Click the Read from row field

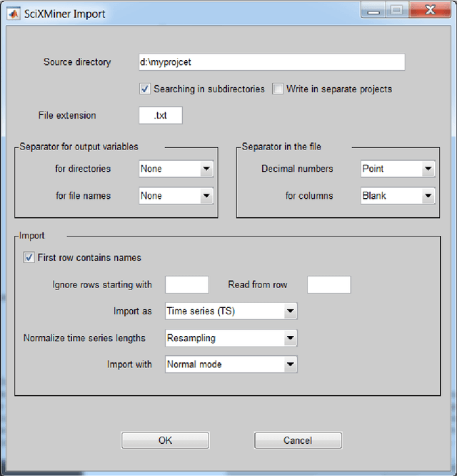328,284
